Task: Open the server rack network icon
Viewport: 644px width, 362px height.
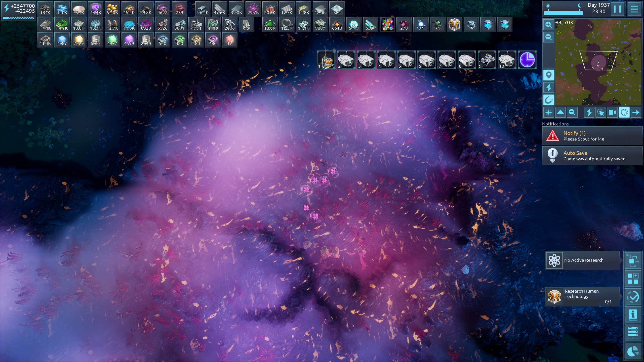Action: 633,333
